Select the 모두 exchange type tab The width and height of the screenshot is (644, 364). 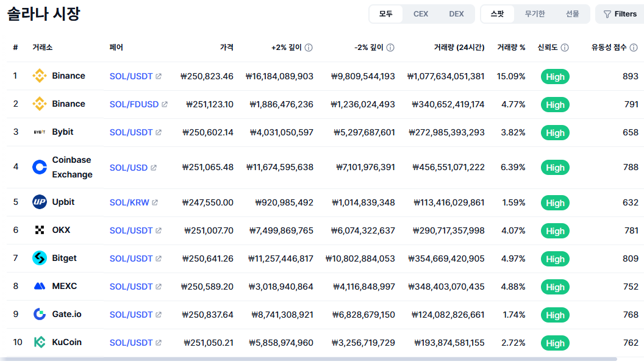(385, 14)
